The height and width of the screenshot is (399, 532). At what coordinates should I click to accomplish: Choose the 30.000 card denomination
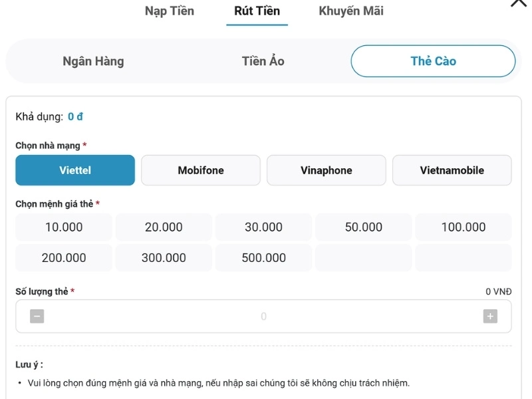(263, 227)
